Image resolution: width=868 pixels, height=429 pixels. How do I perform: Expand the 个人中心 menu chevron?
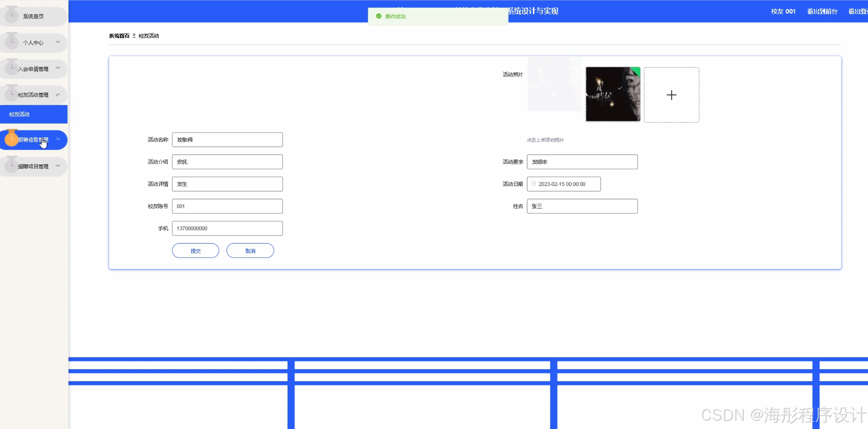coord(58,42)
